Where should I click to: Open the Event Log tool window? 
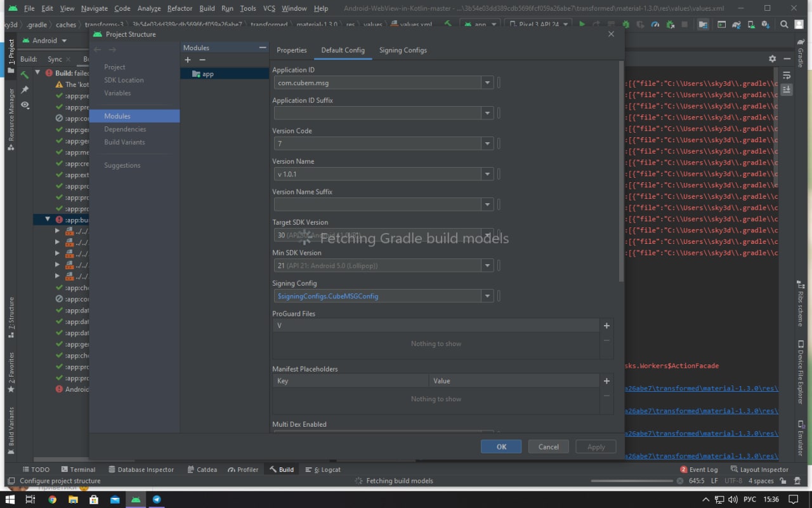[699, 469]
